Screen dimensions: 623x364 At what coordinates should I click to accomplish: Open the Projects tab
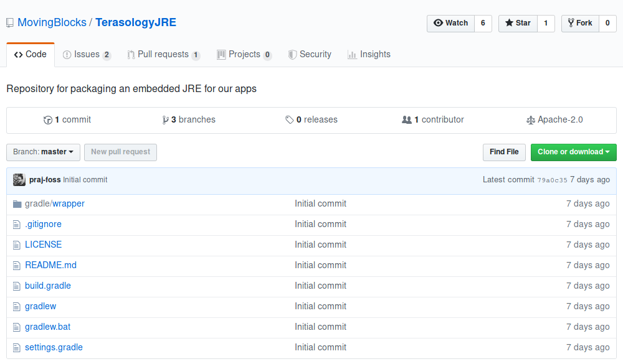tap(244, 54)
